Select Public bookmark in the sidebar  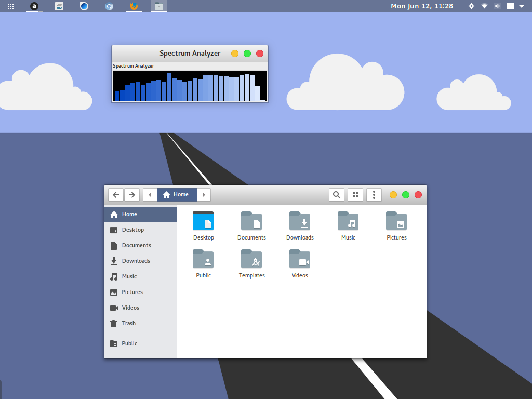[x=141, y=344]
